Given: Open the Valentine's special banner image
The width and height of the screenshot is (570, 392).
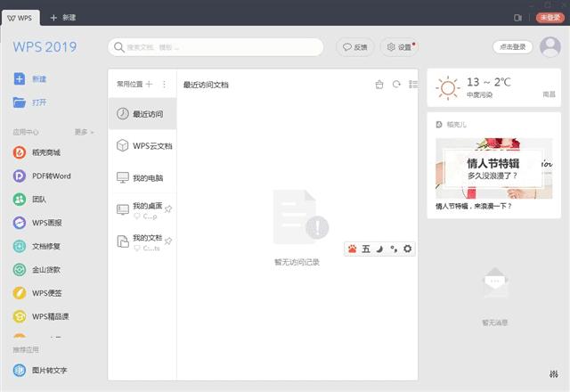Looking at the screenshot, I should pos(493,168).
